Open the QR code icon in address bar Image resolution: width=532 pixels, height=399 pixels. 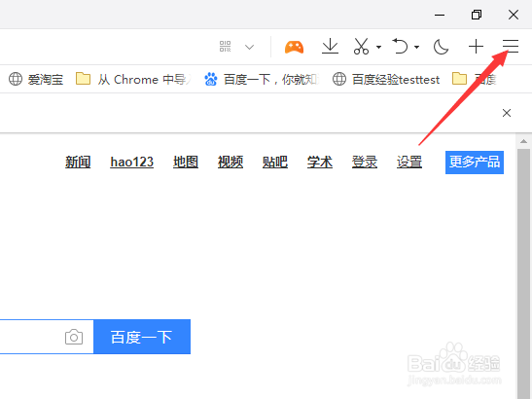click(x=225, y=46)
